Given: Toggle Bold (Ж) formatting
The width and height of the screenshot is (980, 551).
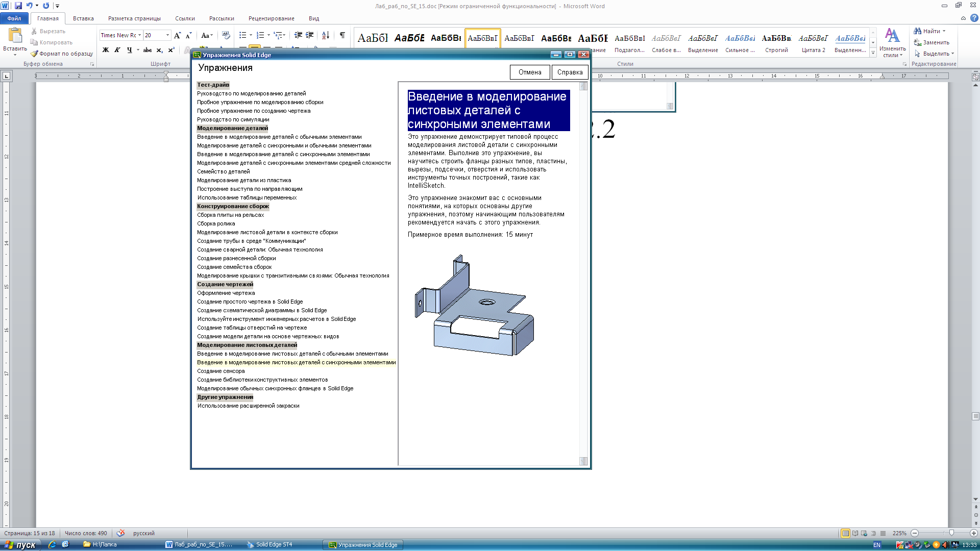Looking at the screenshot, I should click(106, 50).
